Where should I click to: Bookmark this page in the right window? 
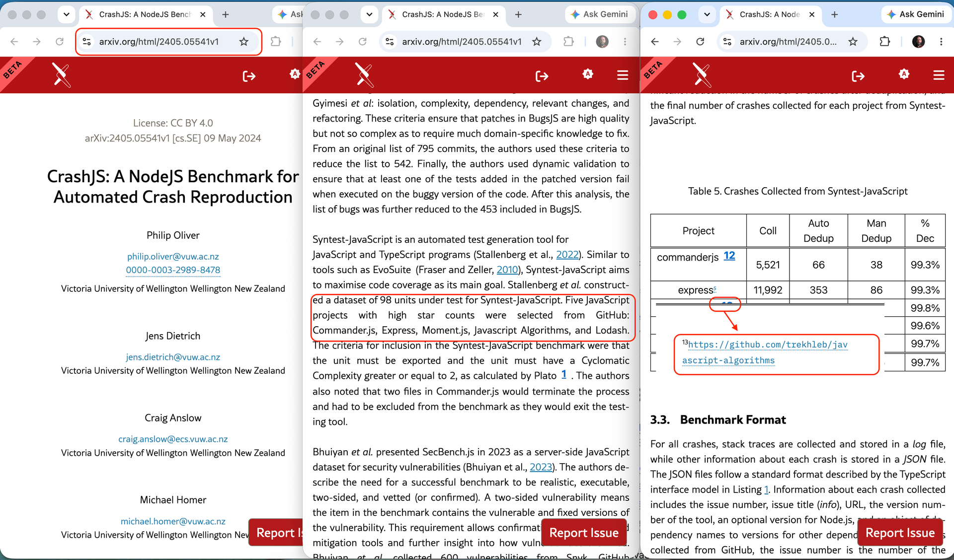853,42
